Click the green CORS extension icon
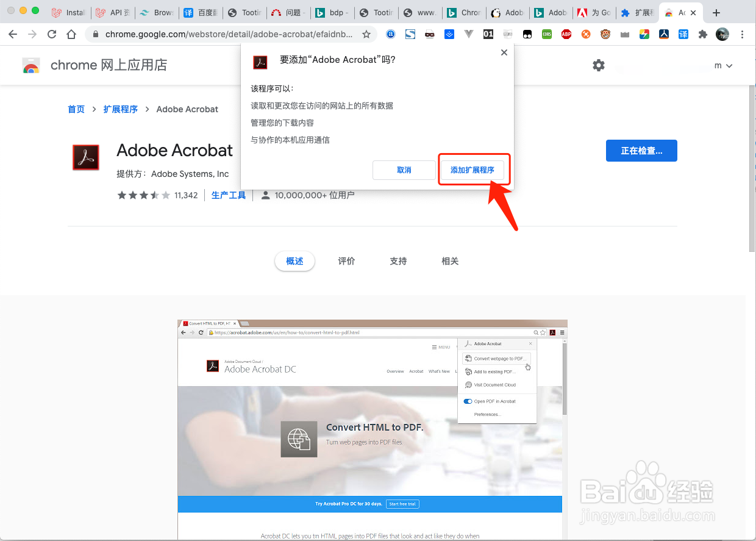The height and width of the screenshot is (541, 756). coord(547,35)
